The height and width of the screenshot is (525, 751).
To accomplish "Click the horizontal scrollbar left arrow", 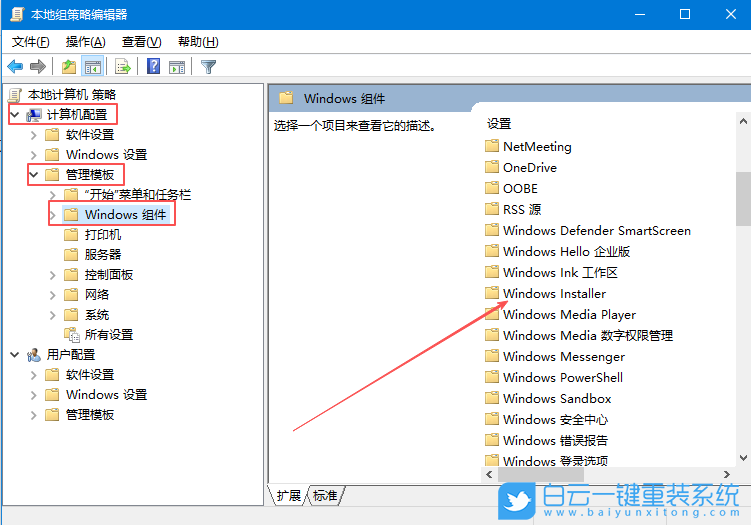I will 489,474.
